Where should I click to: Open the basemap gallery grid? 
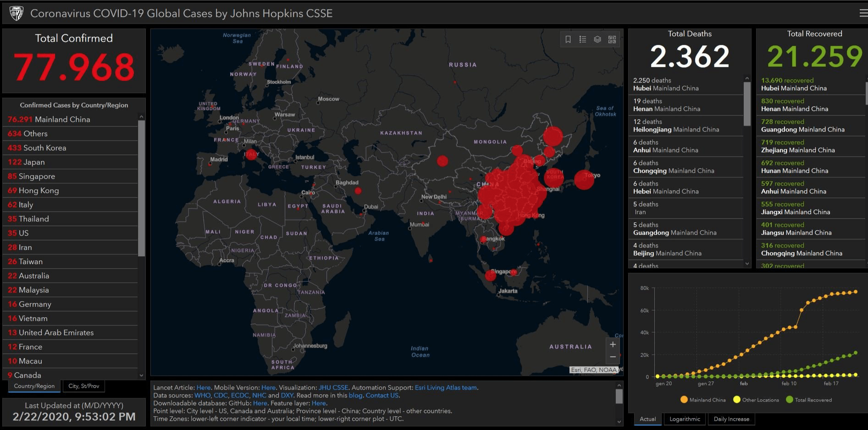pos(612,39)
